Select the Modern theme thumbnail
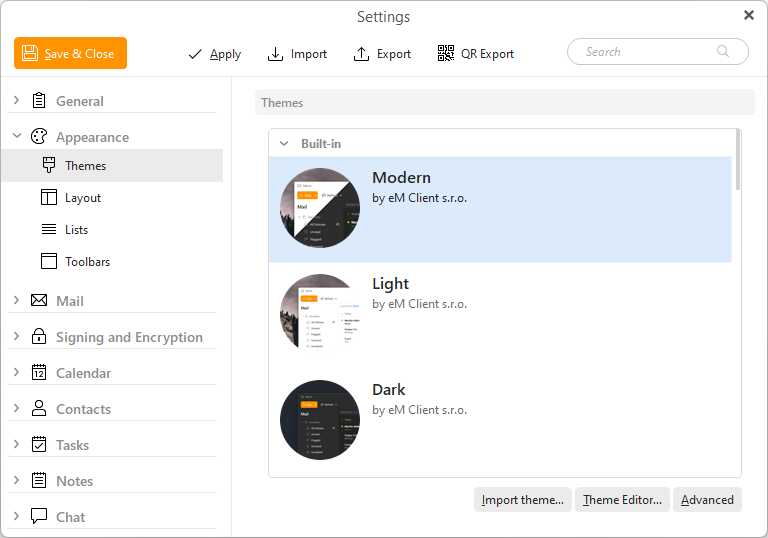 320,208
